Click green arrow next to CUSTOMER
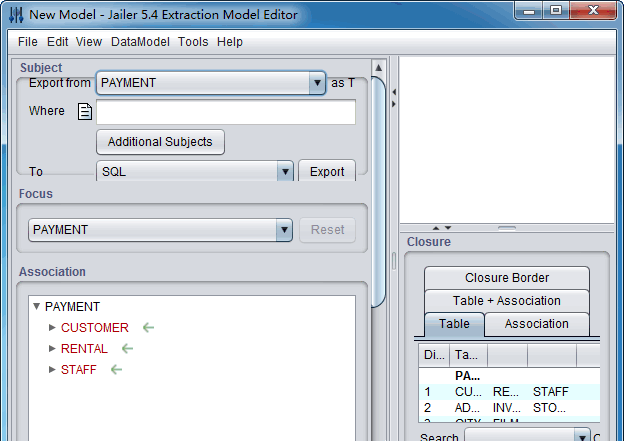 (x=149, y=327)
